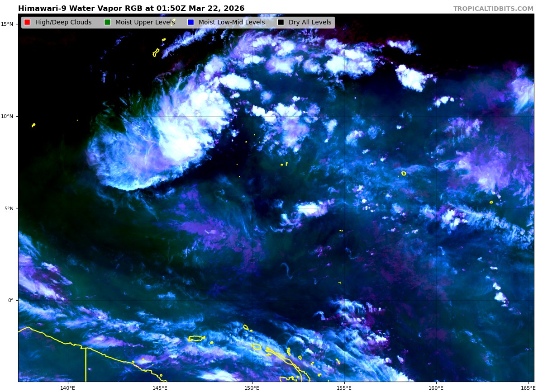This screenshot has height=392, width=543.
Task: Click the Himawari-9 Water Vapor RGB title
Action: [x=131, y=9]
